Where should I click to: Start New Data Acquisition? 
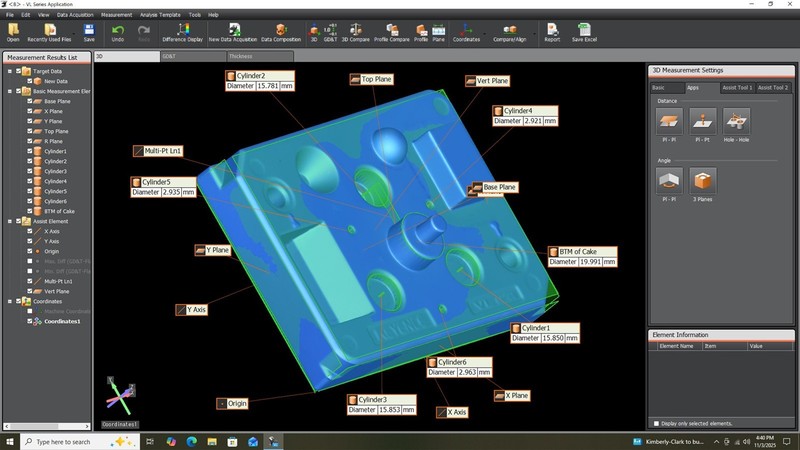(233, 33)
